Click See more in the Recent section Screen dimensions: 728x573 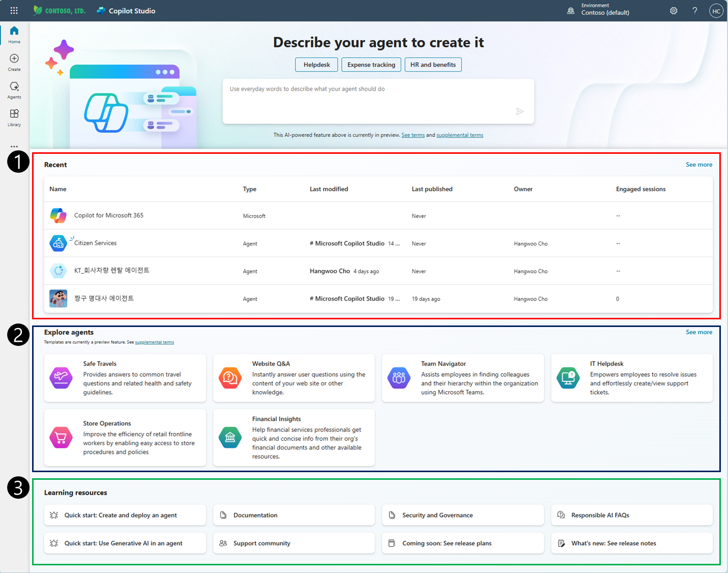(x=699, y=165)
